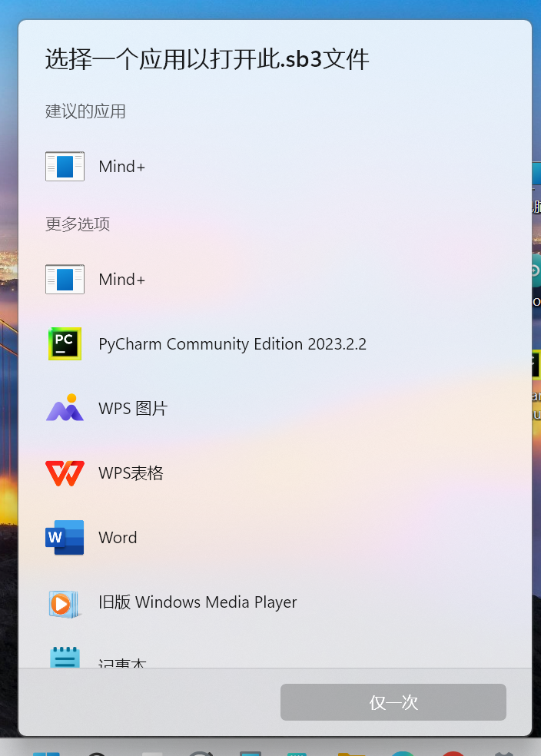Click the 记事本 notepad icon

point(65,657)
